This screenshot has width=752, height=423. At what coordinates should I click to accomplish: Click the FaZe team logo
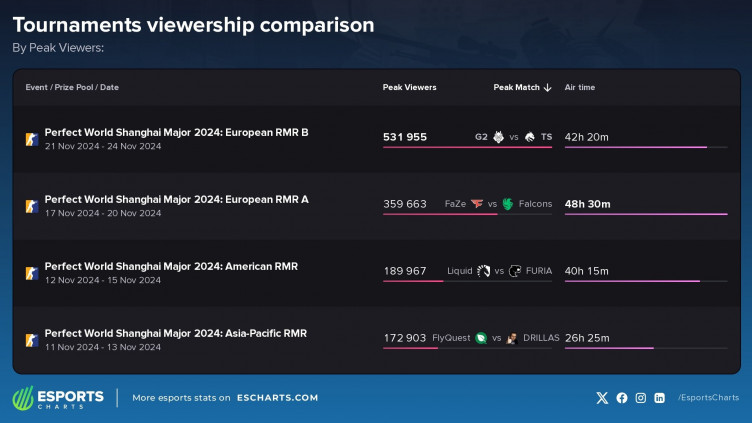(477, 204)
